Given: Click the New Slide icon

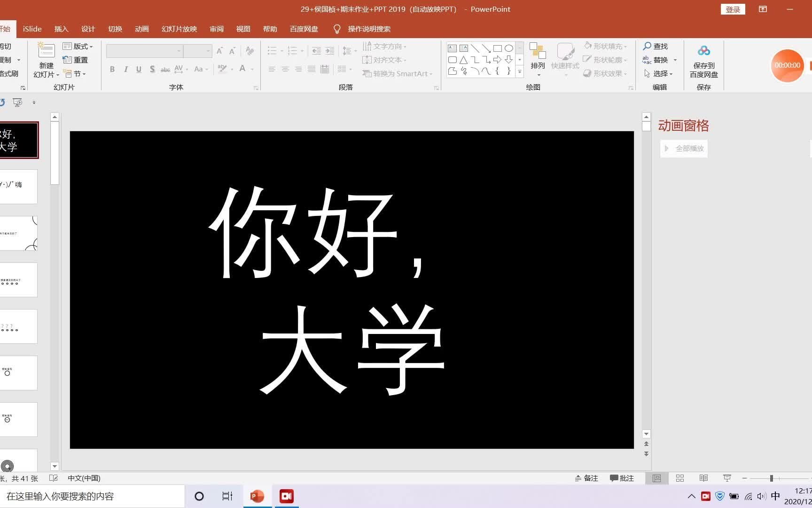Looking at the screenshot, I should pyautogui.click(x=46, y=50).
